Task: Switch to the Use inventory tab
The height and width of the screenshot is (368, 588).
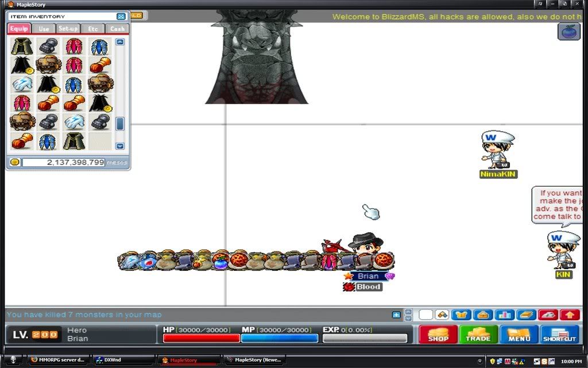Action: (44, 29)
